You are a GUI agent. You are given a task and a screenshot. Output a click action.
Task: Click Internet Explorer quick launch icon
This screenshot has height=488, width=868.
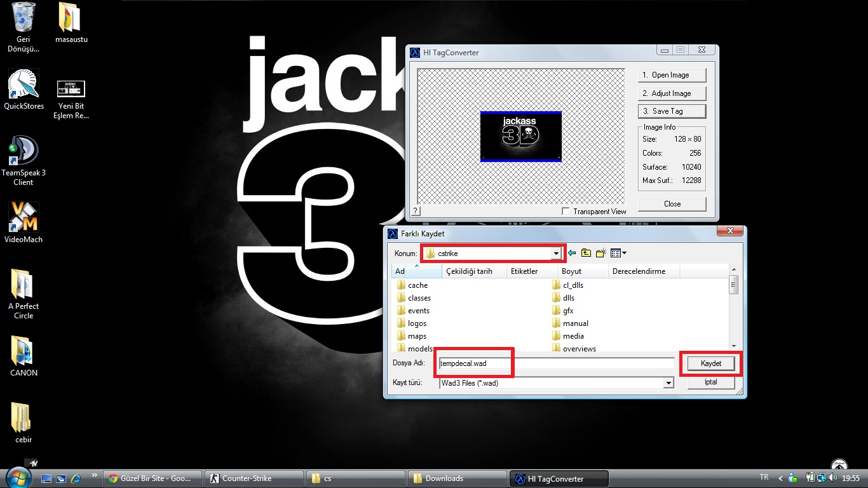[76, 478]
